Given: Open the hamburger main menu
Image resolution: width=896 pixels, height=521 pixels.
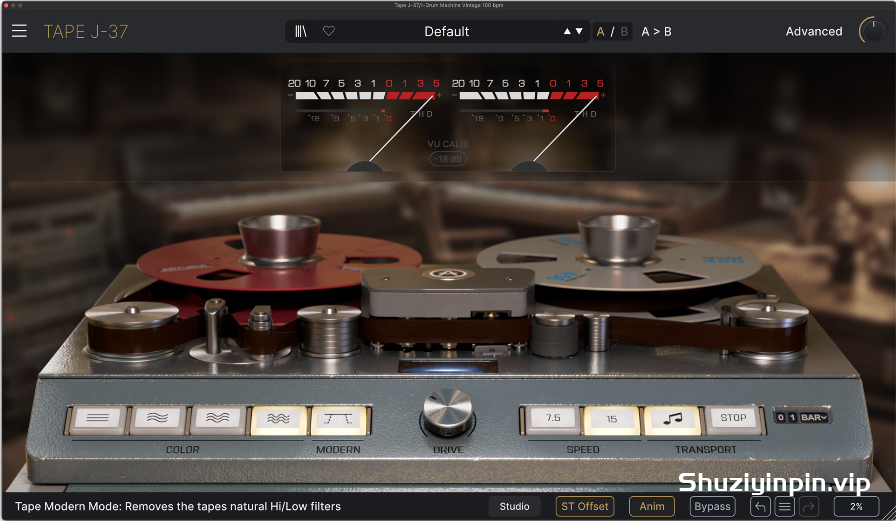Looking at the screenshot, I should point(19,31).
